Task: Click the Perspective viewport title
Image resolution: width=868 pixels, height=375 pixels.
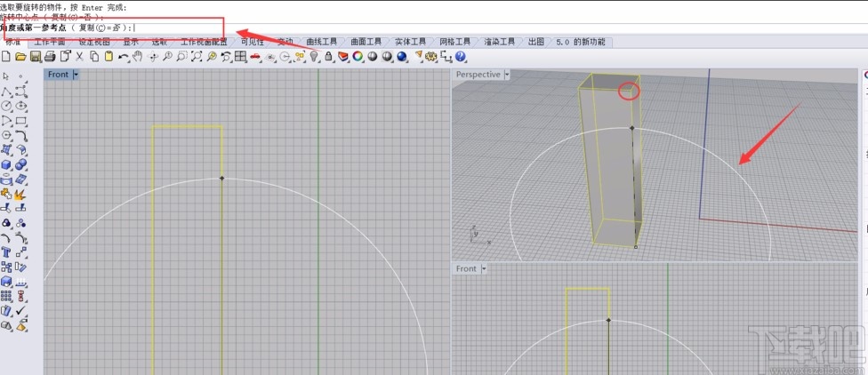Action: point(478,75)
